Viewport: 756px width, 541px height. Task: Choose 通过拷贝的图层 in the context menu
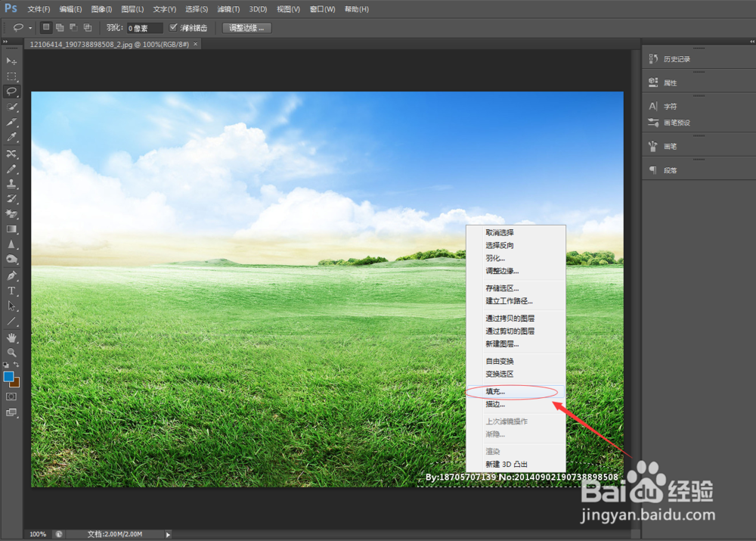coord(516,318)
